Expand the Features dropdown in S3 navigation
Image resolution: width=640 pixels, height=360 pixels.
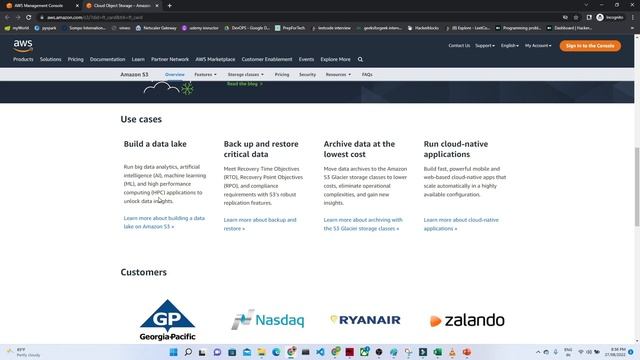[205, 75]
